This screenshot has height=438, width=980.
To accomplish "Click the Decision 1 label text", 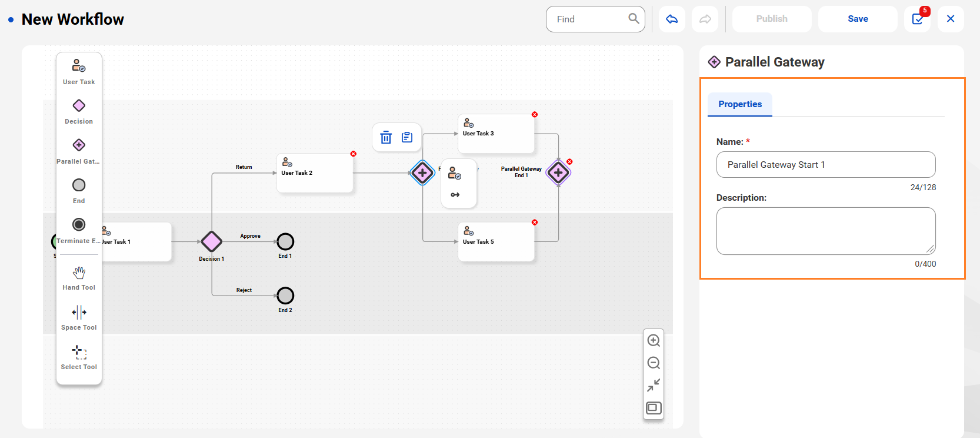I will coord(211,259).
